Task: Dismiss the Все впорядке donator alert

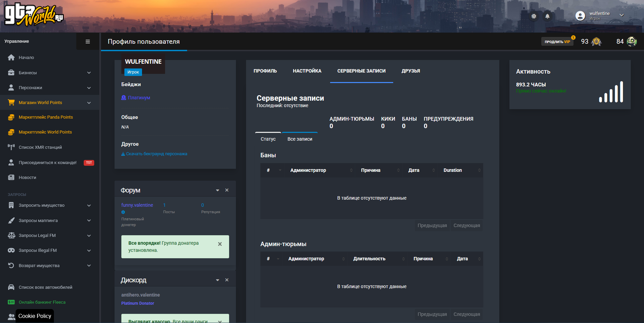Action: [x=220, y=244]
